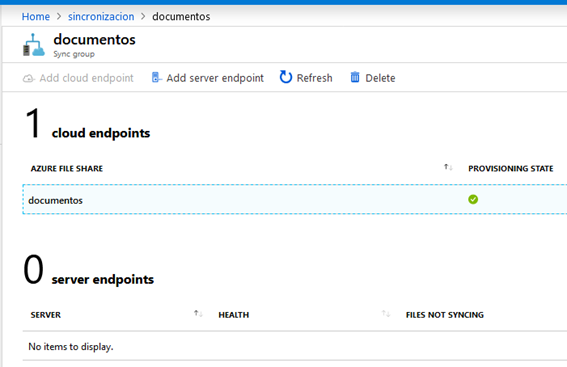Click the server endpoints heading

pos(102,279)
